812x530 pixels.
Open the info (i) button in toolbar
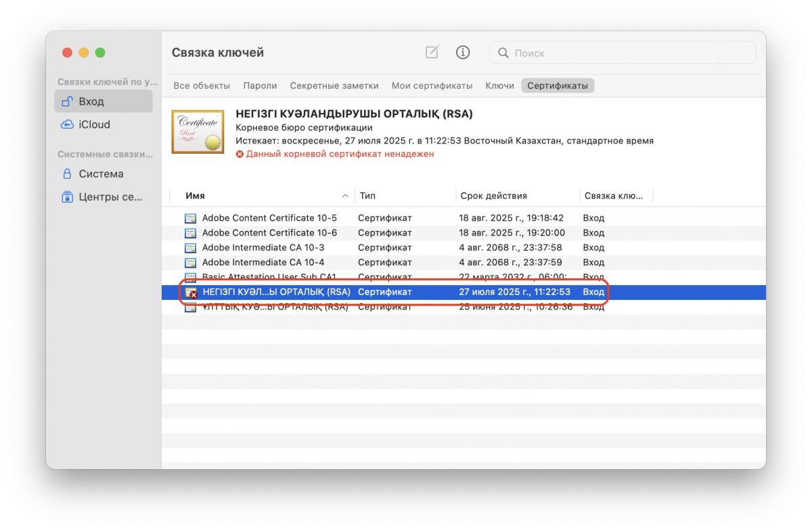coord(463,52)
